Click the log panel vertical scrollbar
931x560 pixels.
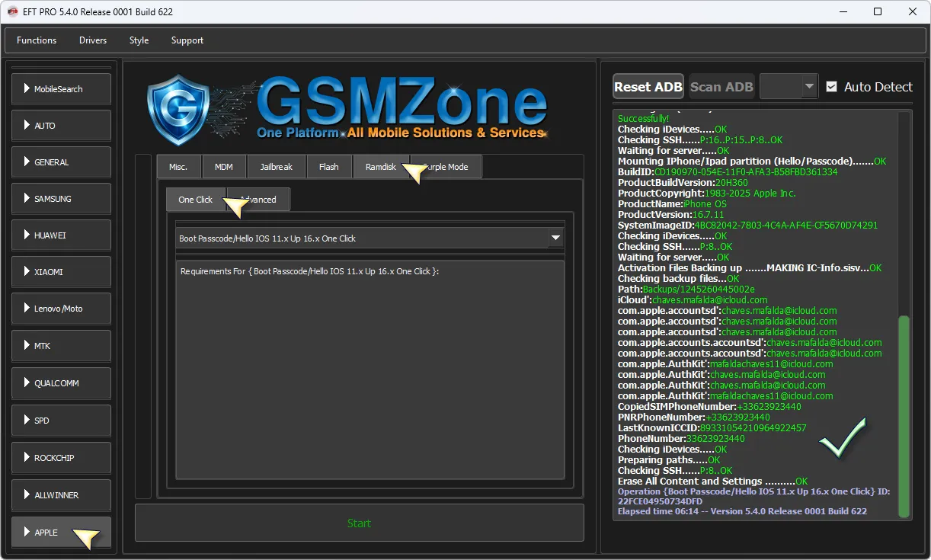(904, 415)
